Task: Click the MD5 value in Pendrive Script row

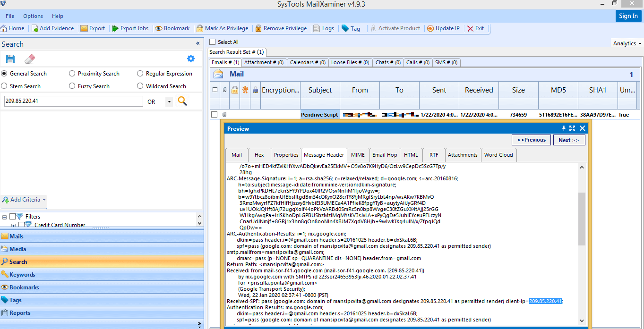Action: click(558, 115)
